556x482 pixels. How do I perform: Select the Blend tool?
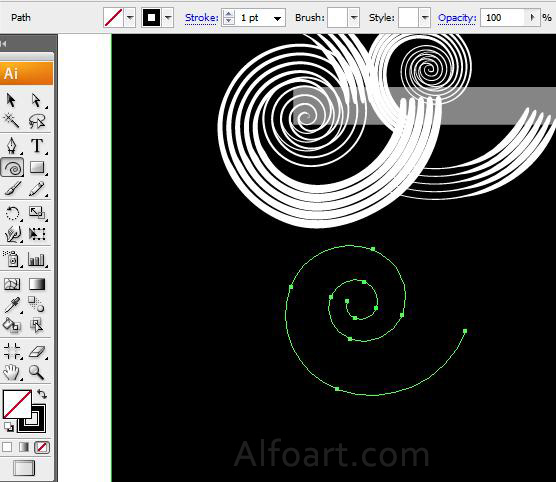(36, 304)
